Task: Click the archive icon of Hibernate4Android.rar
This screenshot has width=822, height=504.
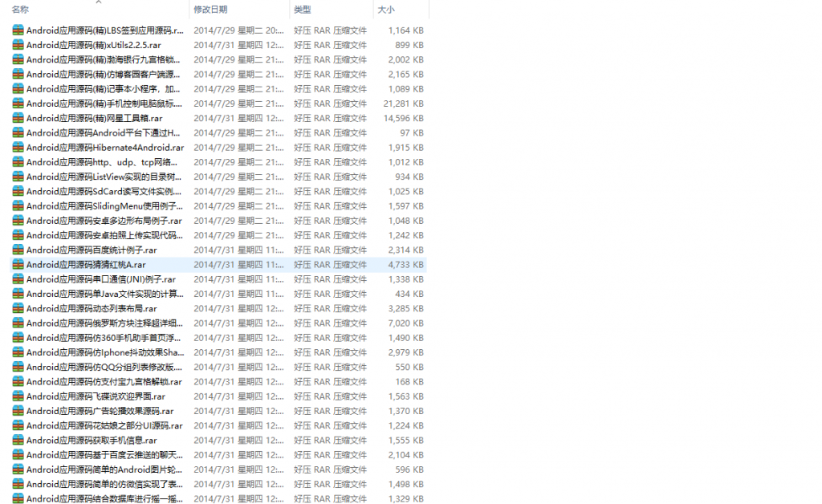Action: click(x=18, y=148)
